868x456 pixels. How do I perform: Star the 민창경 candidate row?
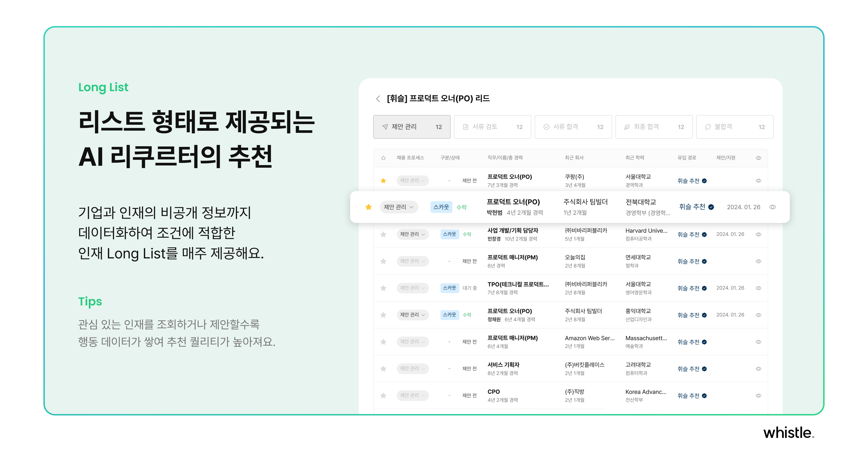click(x=383, y=234)
